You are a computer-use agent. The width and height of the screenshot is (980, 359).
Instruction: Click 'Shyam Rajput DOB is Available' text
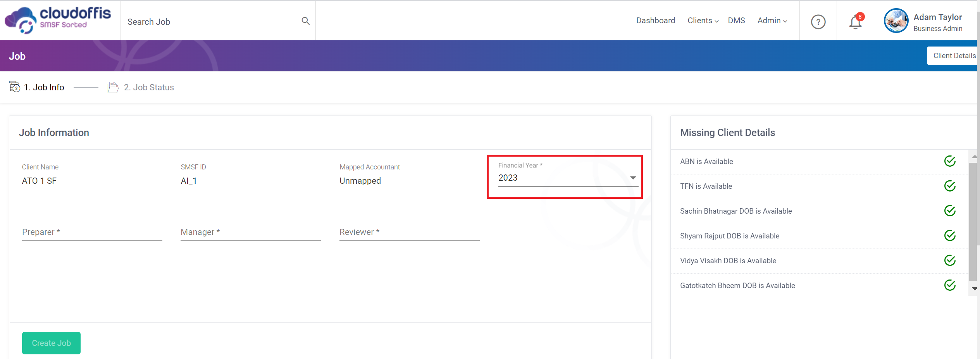click(730, 236)
